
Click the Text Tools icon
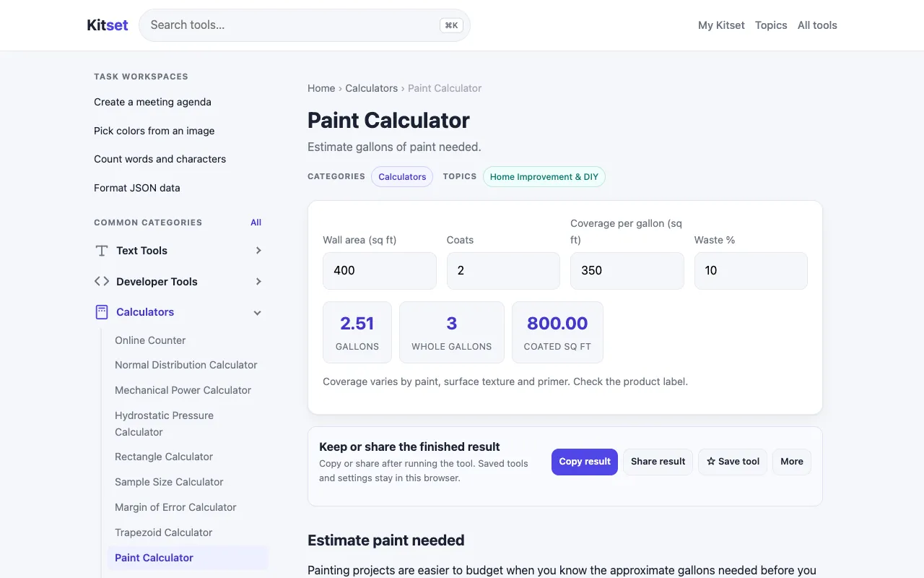click(x=102, y=251)
